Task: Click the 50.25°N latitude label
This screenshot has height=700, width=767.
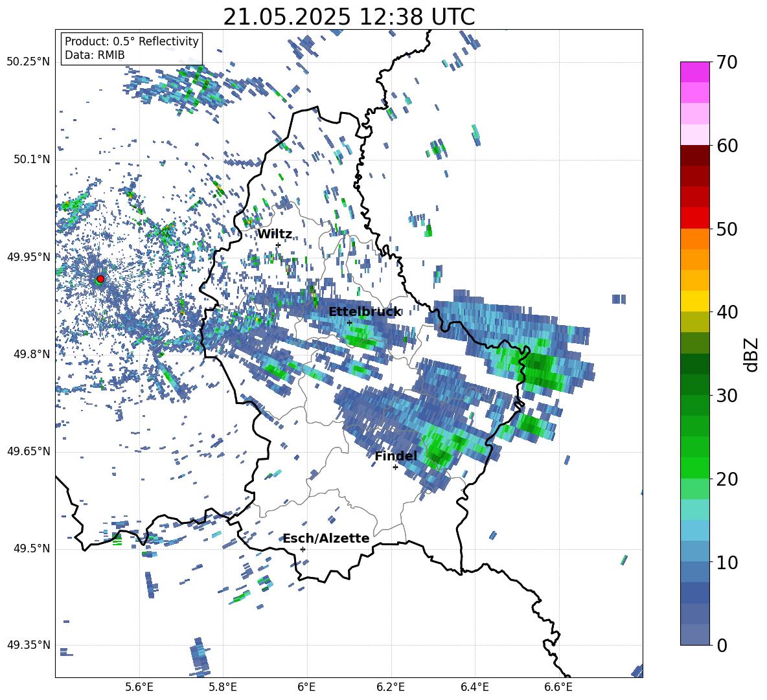Action: pyautogui.click(x=29, y=62)
